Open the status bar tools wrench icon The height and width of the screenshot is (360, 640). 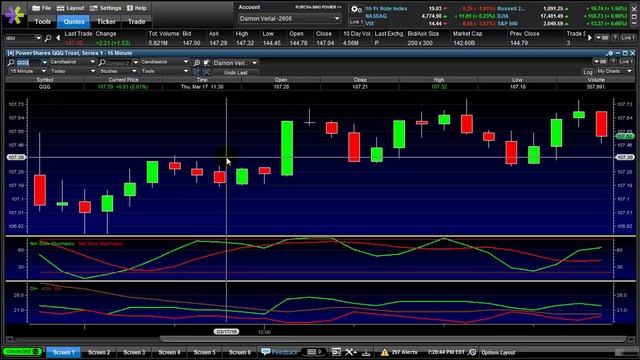(x=350, y=352)
